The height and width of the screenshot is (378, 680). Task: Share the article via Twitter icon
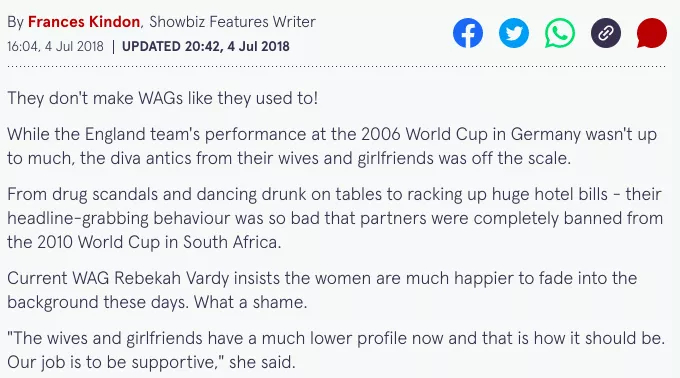(x=513, y=33)
